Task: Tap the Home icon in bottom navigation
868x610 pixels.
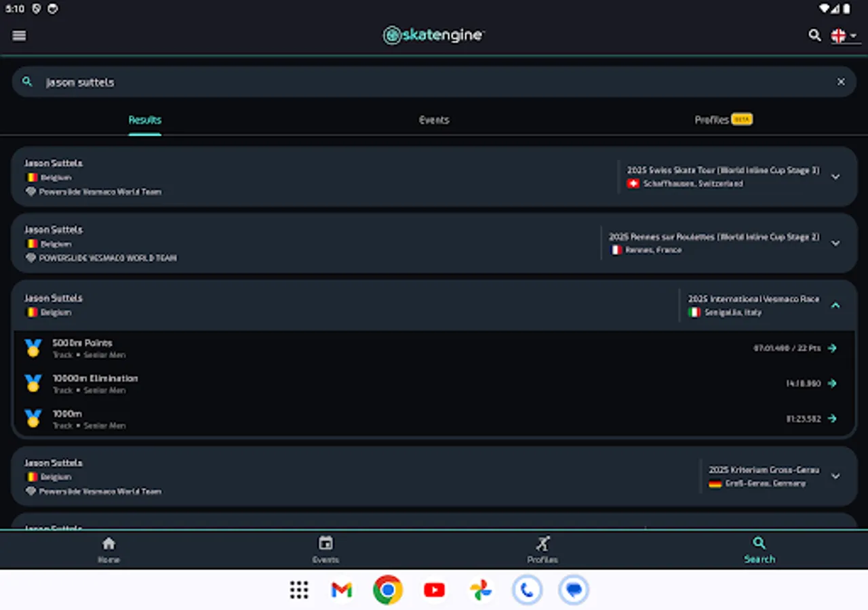Action: [108, 543]
